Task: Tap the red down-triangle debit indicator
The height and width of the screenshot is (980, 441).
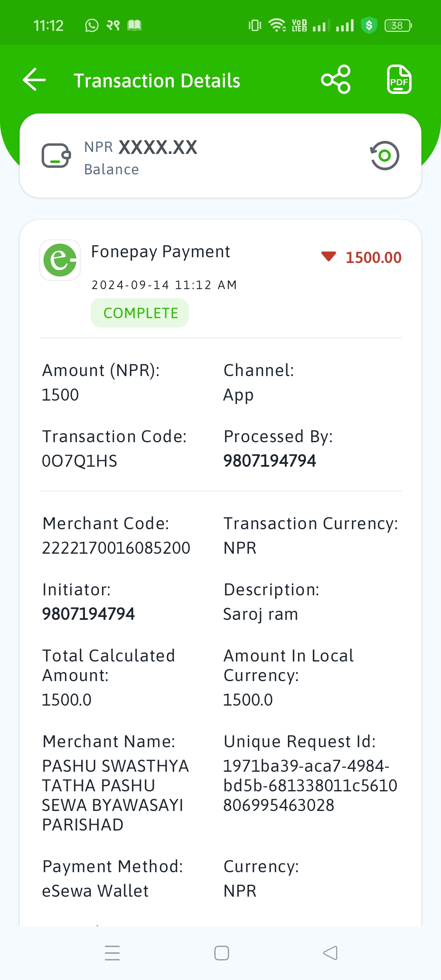Action: (x=329, y=256)
